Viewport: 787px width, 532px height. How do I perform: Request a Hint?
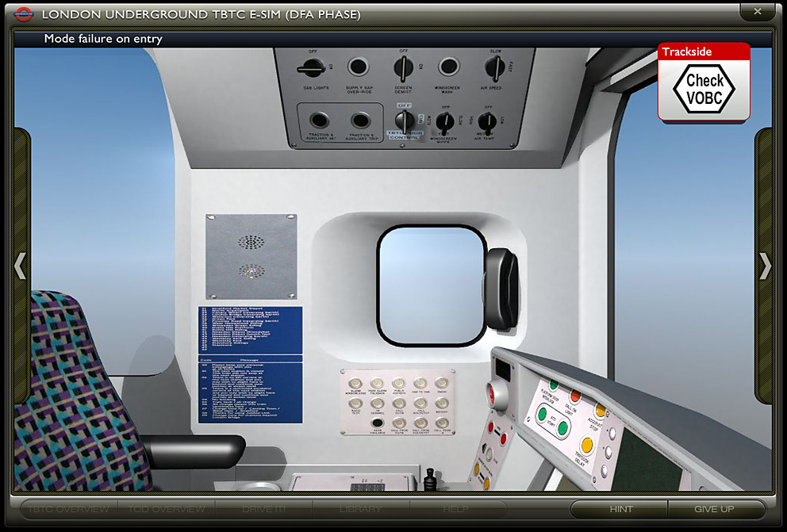tap(620, 509)
